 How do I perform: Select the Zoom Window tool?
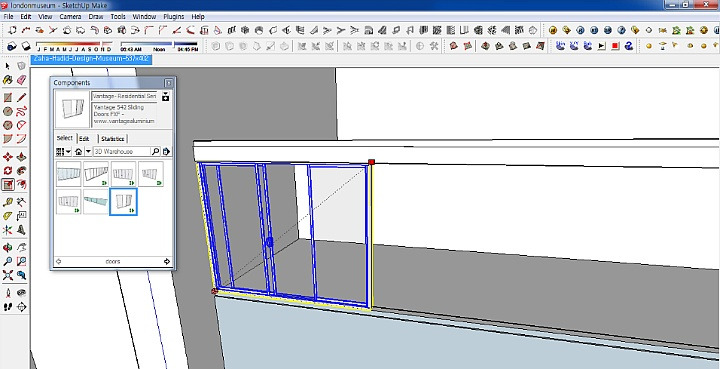click(21, 262)
